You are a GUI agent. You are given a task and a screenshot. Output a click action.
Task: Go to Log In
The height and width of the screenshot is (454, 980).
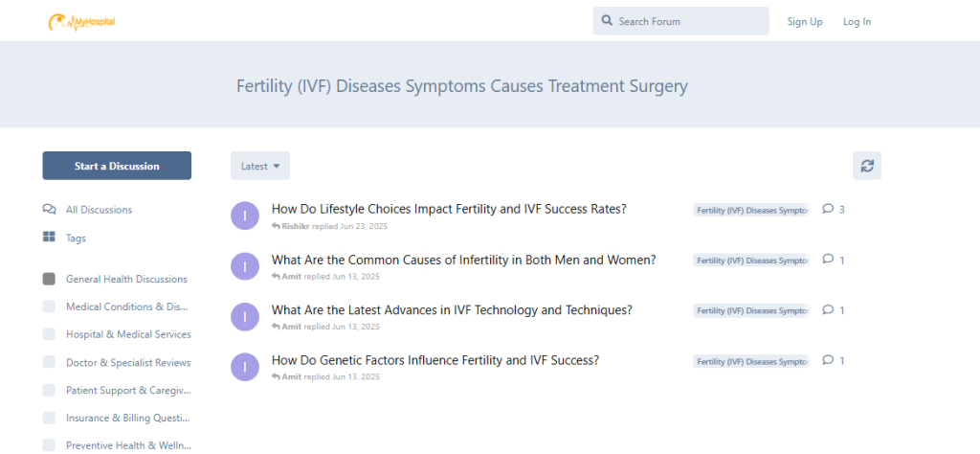(857, 21)
